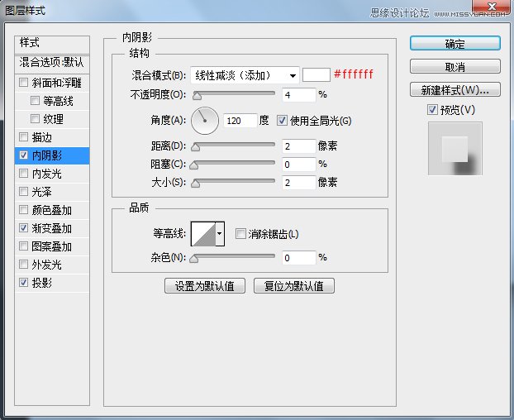Click the 大小 pixel value field
Viewport: 514px width, 420px height.
[298, 183]
